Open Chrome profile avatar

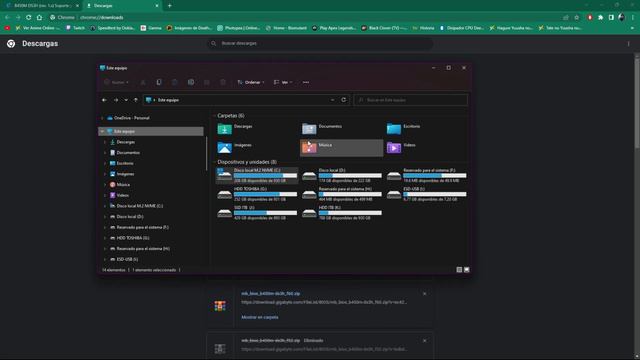click(x=621, y=18)
